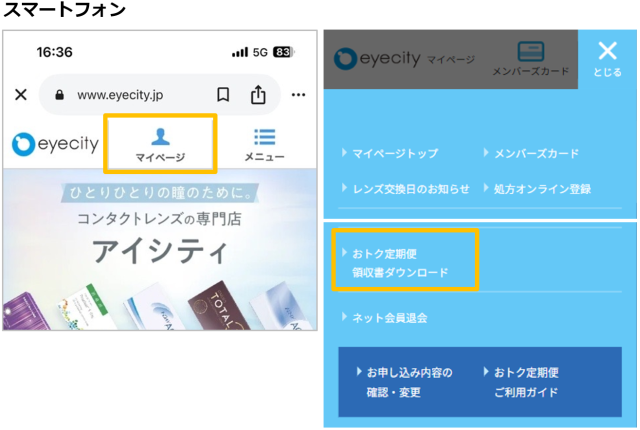Tap the battery indicator showing 83
Screen dimensions: 640x430
click(284, 52)
